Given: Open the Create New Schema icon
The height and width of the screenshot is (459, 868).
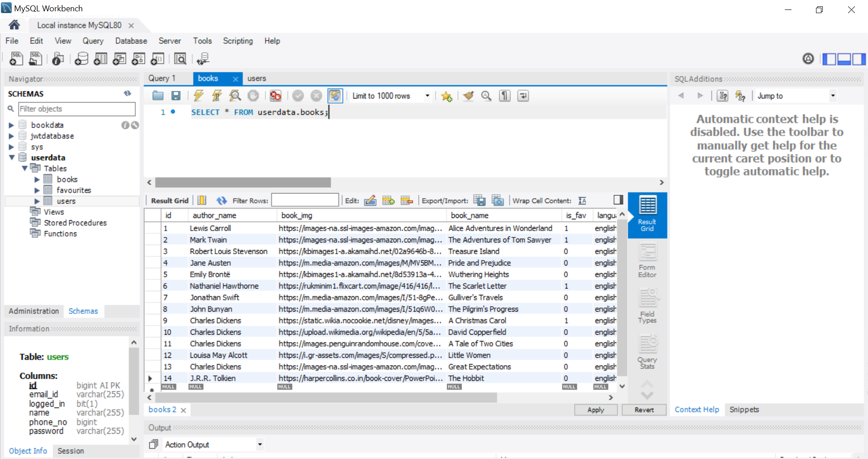Looking at the screenshot, I should 81,59.
